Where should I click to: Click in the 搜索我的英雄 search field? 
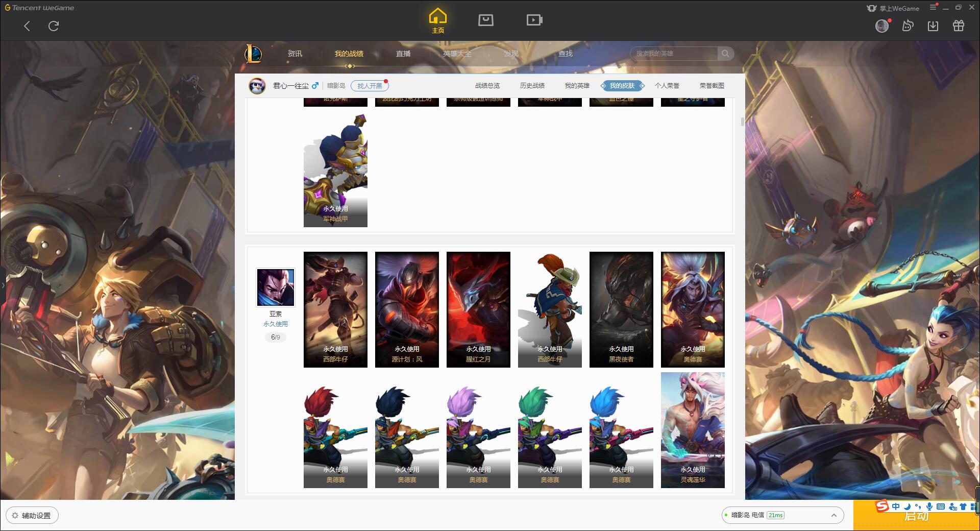click(674, 54)
